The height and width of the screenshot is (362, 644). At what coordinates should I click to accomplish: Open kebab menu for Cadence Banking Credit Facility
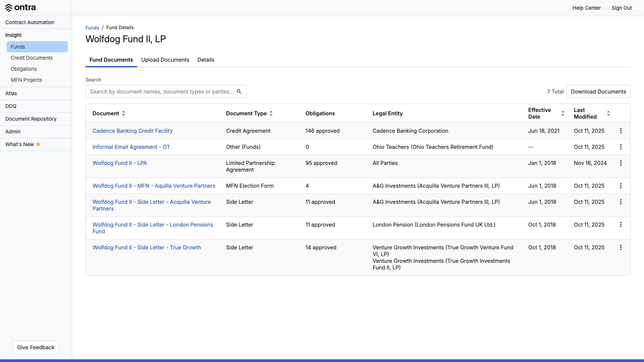[x=621, y=131]
